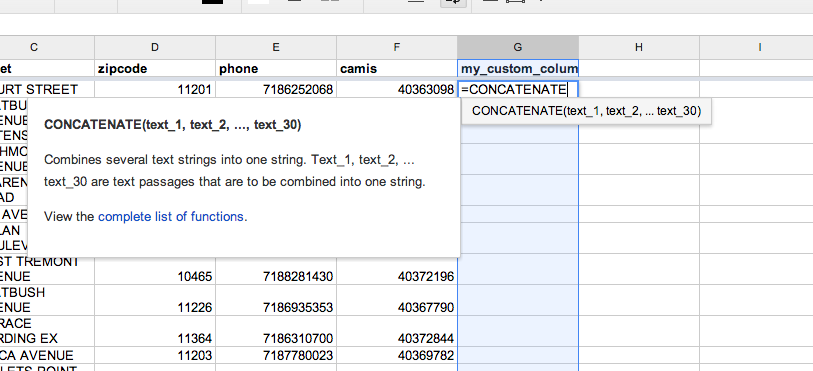Click the zipcode header cell

click(155, 68)
